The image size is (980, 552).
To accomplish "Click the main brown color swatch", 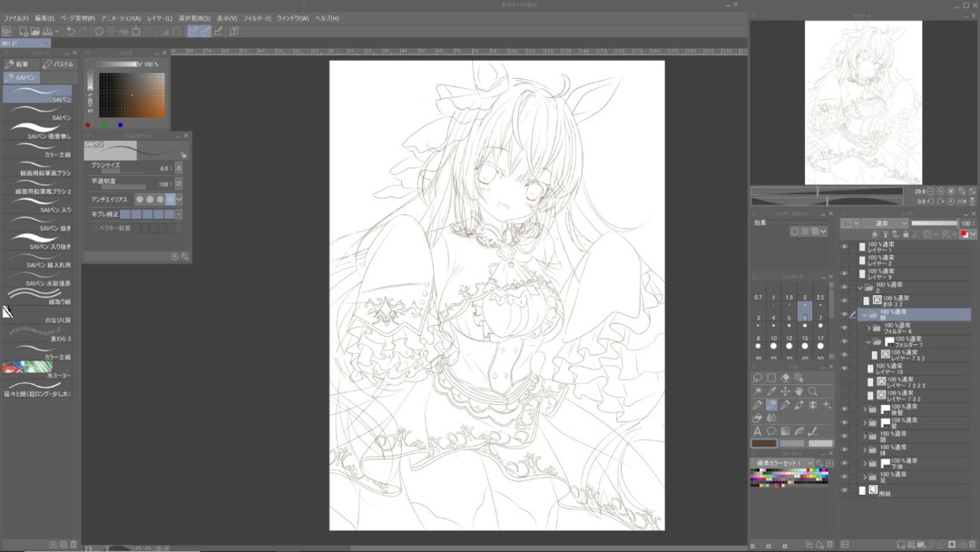I will (764, 443).
